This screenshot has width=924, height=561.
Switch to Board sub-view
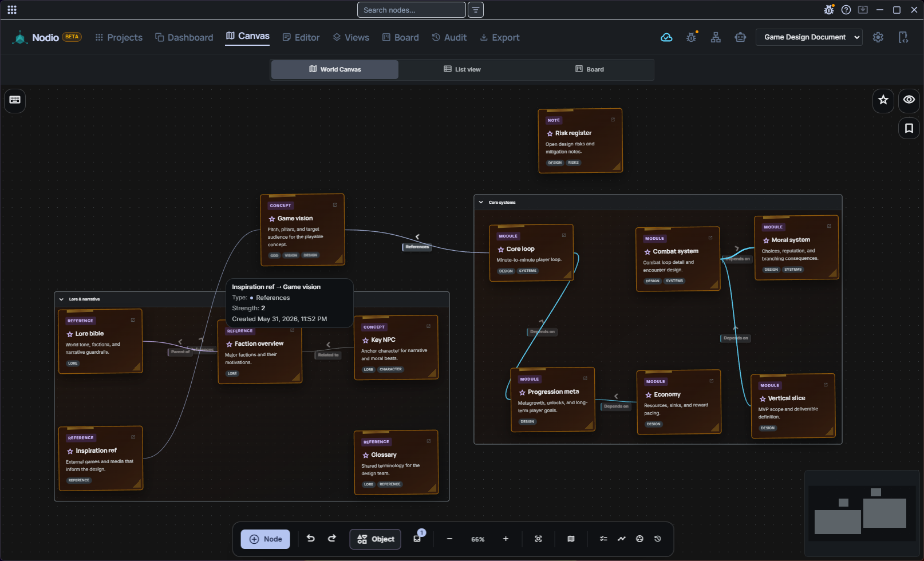point(590,69)
